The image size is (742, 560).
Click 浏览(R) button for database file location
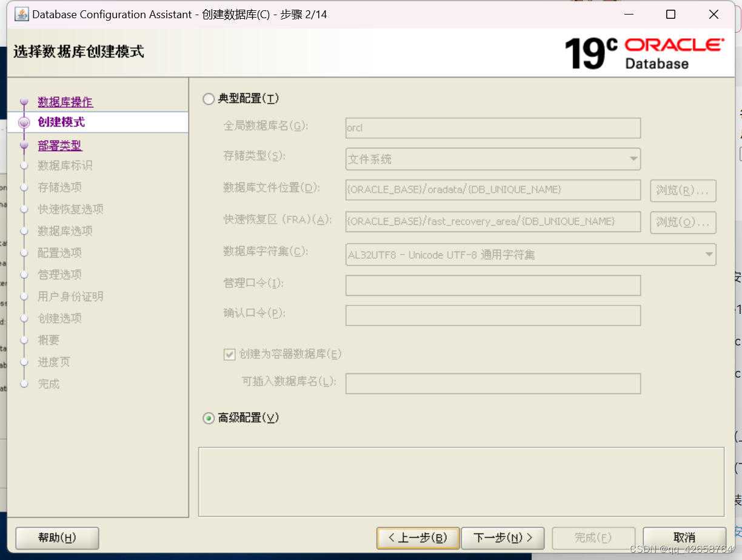click(x=683, y=190)
